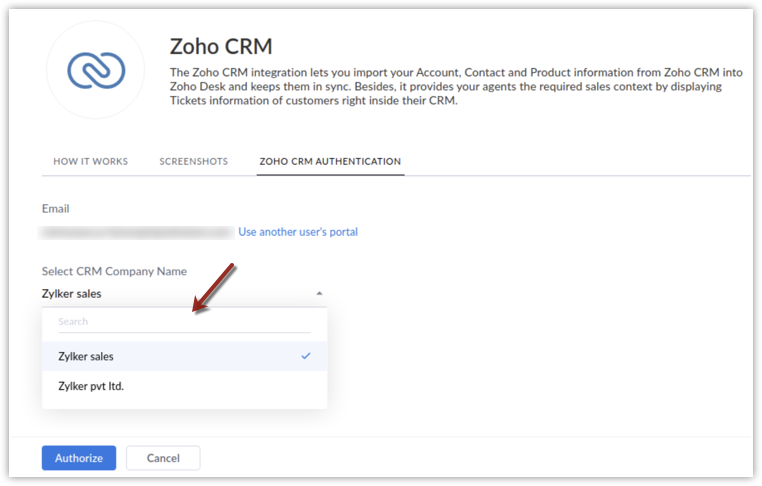The image size is (762, 486).
Task: Click the Use another user's portal link
Action: click(x=298, y=232)
